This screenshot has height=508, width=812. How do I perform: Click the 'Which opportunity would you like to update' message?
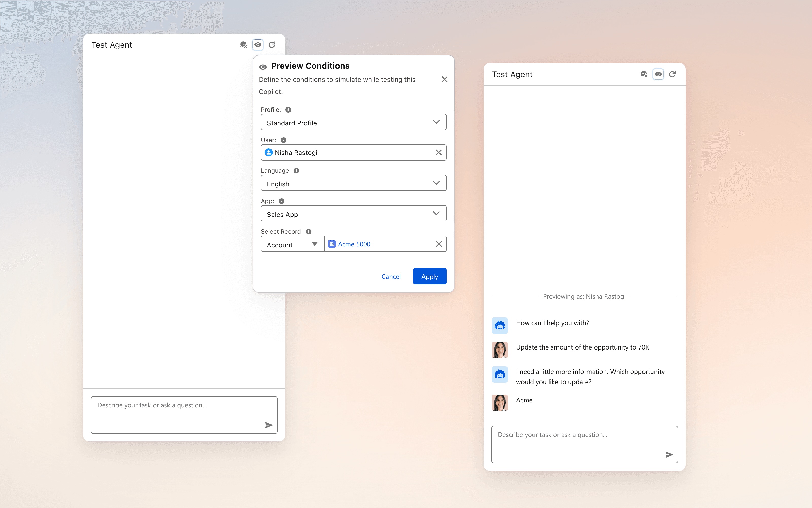pos(590,377)
